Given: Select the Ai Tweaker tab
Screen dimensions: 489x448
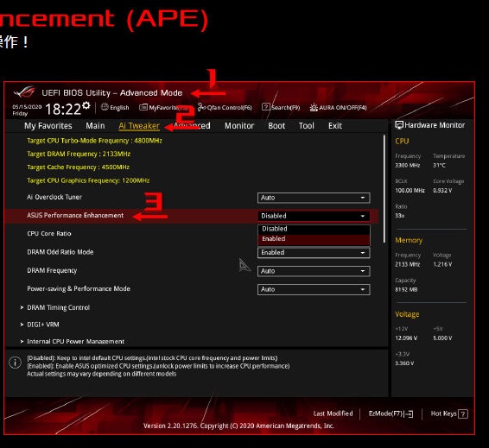Looking at the screenshot, I should 139,126.
